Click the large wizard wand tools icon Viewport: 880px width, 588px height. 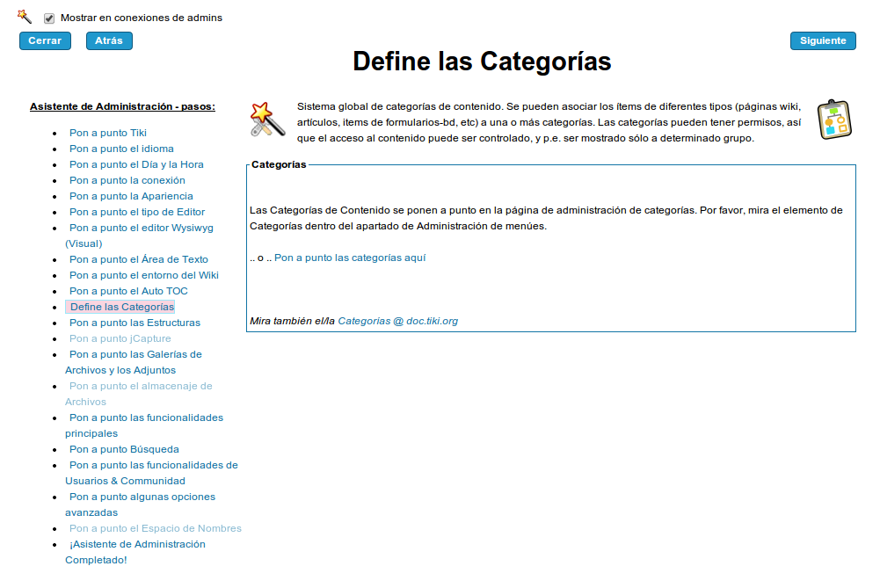click(x=268, y=119)
